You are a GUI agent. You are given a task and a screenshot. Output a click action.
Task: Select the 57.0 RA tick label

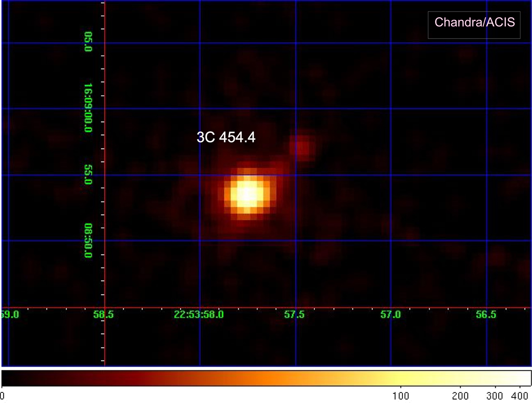coord(390,315)
